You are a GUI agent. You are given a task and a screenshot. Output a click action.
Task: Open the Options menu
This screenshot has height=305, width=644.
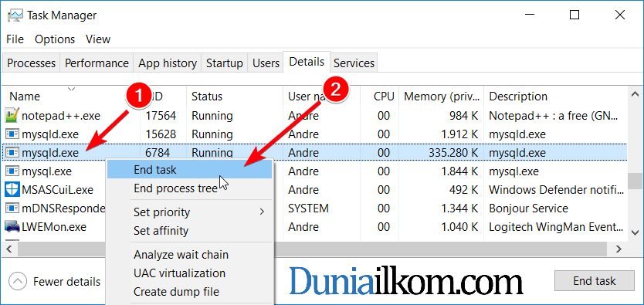click(x=55, y=39)
